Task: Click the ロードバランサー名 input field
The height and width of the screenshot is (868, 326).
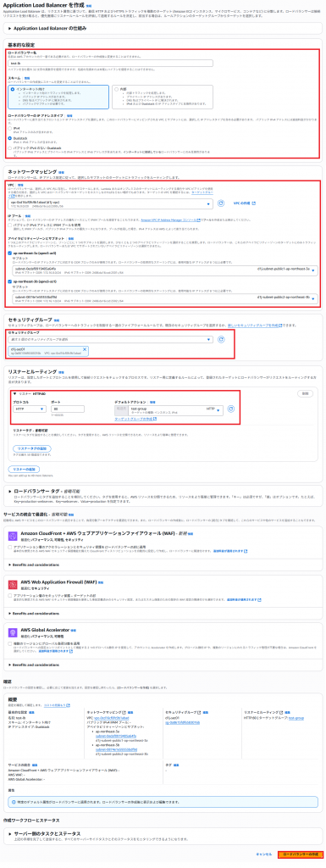Action: [111, 64]
